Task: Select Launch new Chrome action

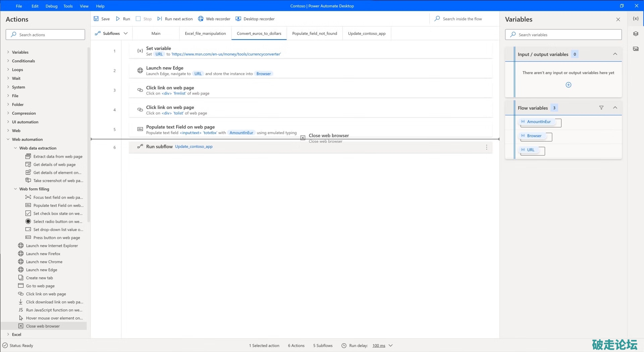Action: tap(44, 262)
